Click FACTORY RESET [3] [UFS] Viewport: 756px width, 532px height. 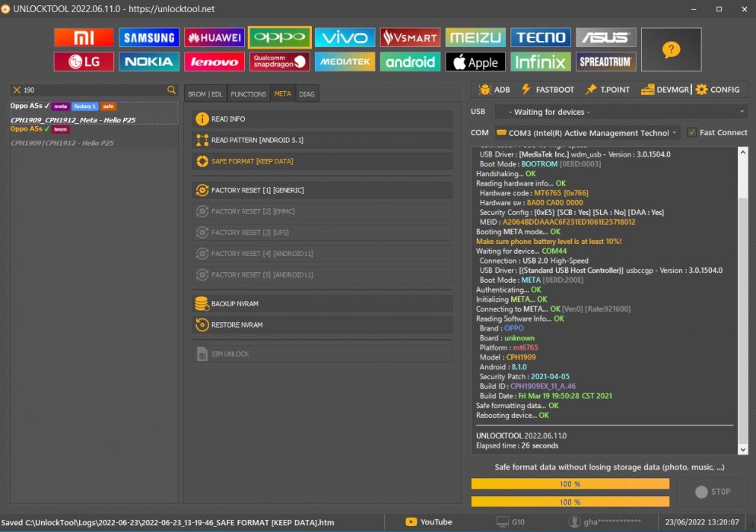click(x=322, y=233)
